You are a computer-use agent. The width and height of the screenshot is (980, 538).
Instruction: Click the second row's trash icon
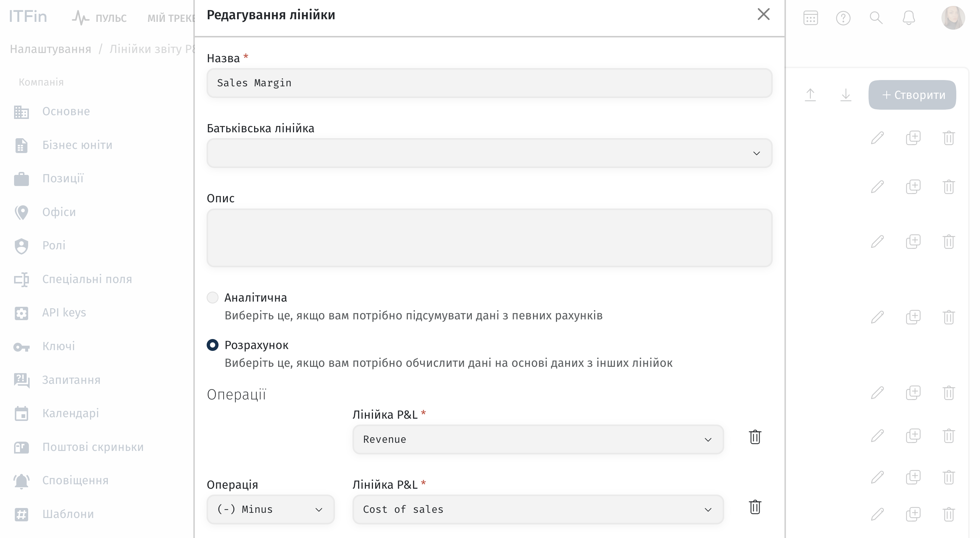pyautogui.click(x=949, y=187)
